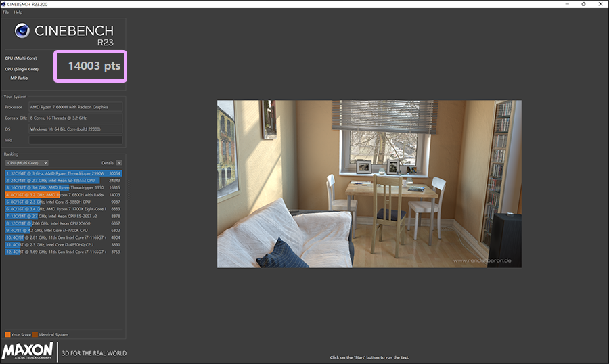The height and width of the screenshot is (364, 609).
Task: Click the MAXON logo
Action: (27, 350)
